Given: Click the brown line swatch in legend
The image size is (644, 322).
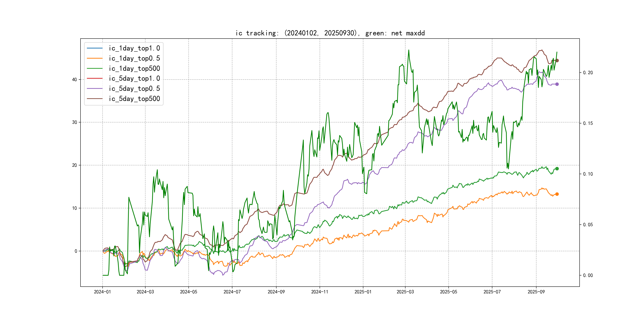Looking at the screenshot, I should (94, 99).
